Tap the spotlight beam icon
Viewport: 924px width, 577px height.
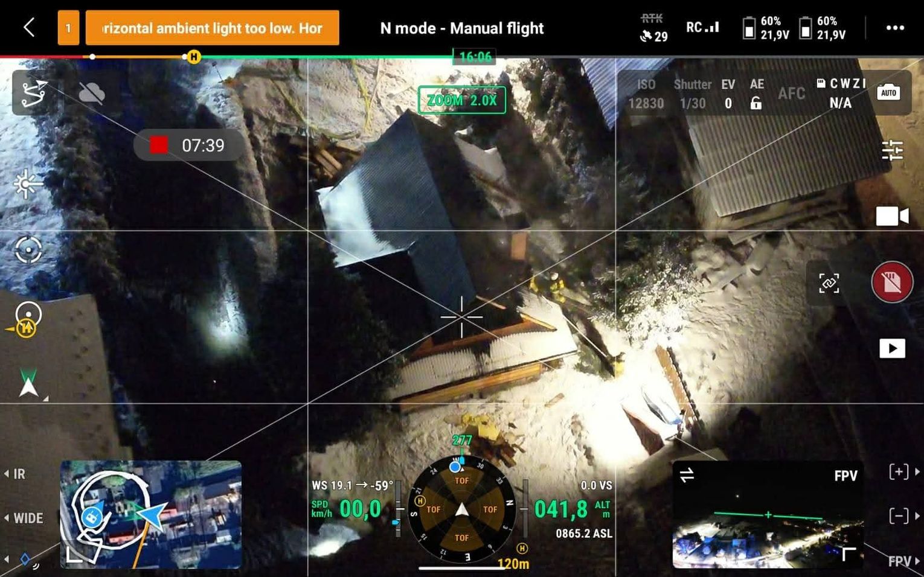(27, 184)
